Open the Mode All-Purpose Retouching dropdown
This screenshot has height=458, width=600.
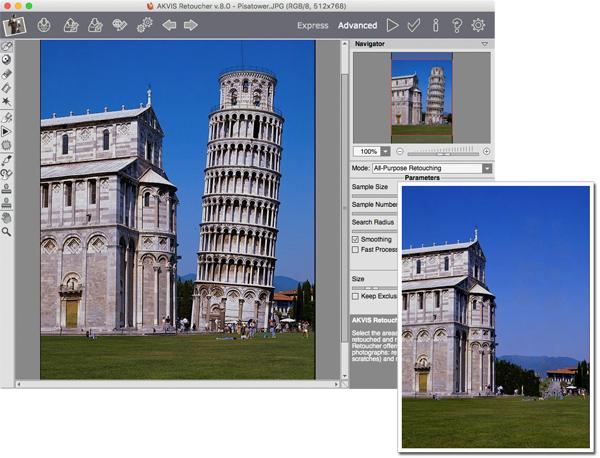click(x=432, y=168)
